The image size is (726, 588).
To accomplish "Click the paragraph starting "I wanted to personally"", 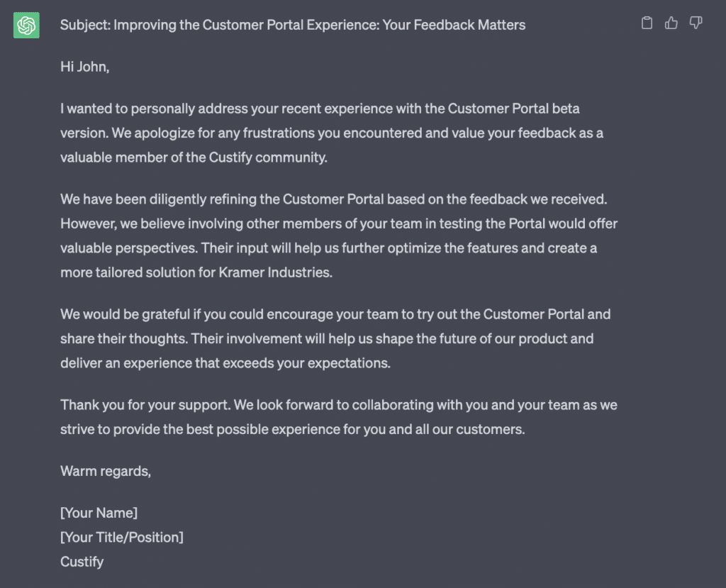I will tap(332, 133).
